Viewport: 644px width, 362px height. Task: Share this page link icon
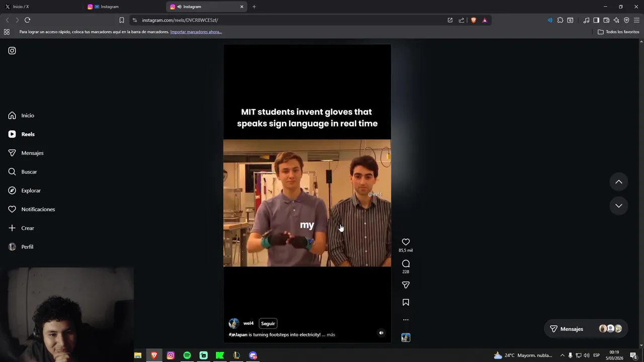coord(461,20)
